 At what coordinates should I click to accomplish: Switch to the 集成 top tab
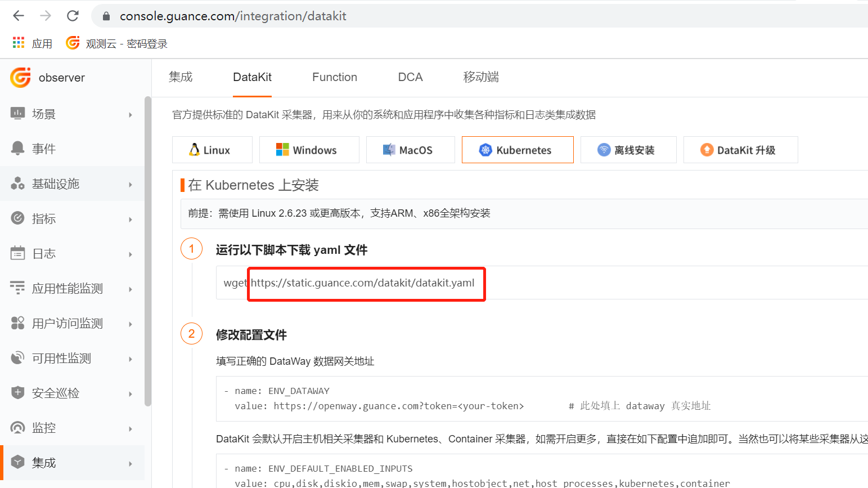point(181,77)
